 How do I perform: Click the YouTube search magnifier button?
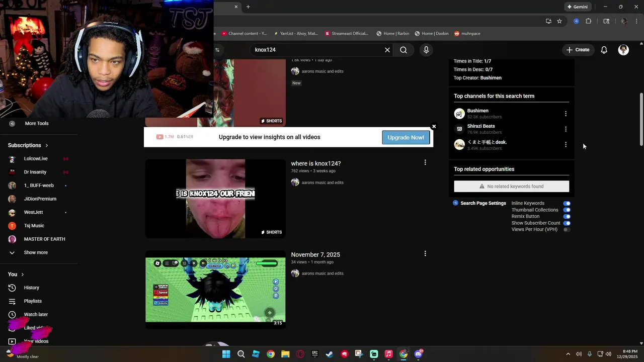[x=404, y=50]
